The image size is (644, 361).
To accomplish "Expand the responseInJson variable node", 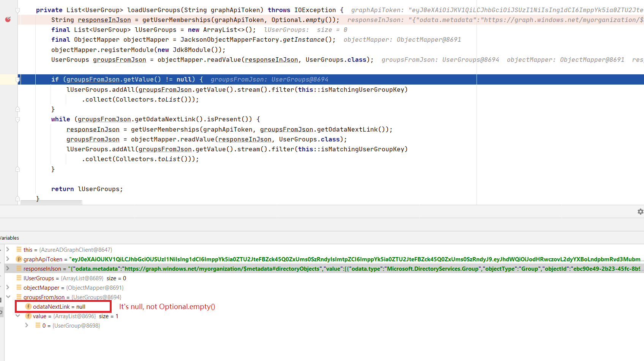I will (8, 268).
